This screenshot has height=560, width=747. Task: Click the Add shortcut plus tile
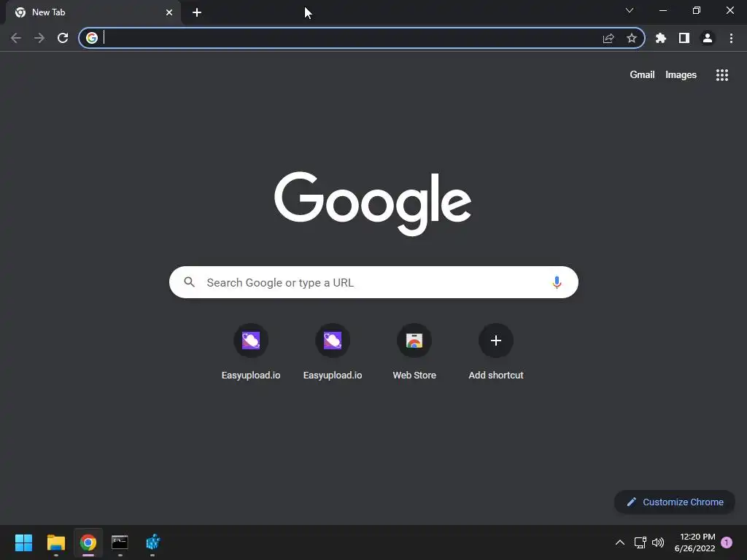pyautogui.click(x=496, y=352)
